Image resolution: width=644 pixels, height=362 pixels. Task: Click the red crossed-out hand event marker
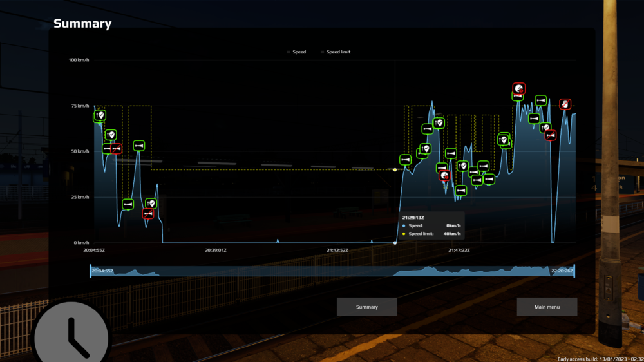(x=565, y=104)
